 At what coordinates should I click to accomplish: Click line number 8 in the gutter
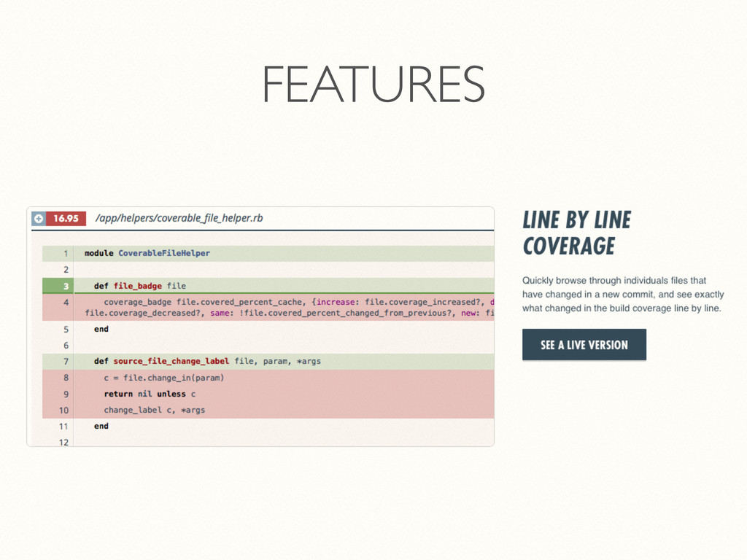(x=66, y=378)
